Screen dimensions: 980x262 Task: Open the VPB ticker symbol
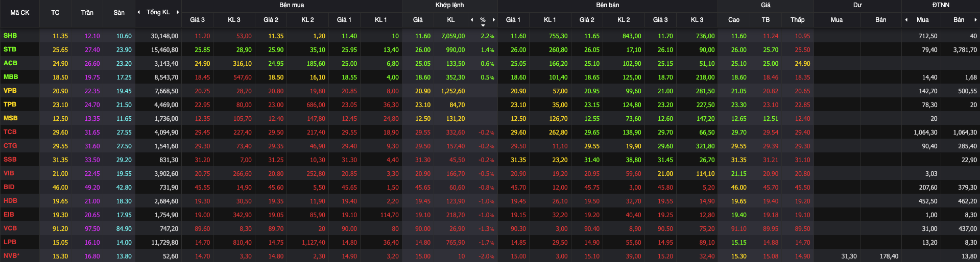[10, 91]
